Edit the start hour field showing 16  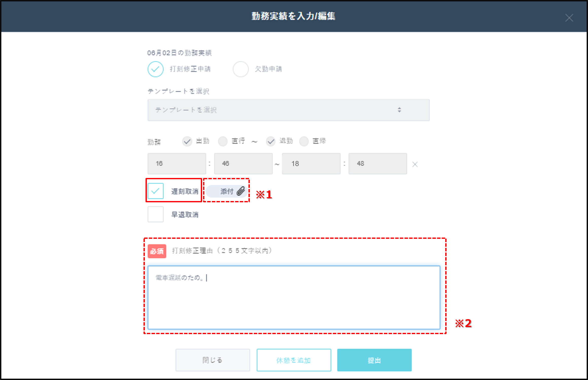coord(177,164)
